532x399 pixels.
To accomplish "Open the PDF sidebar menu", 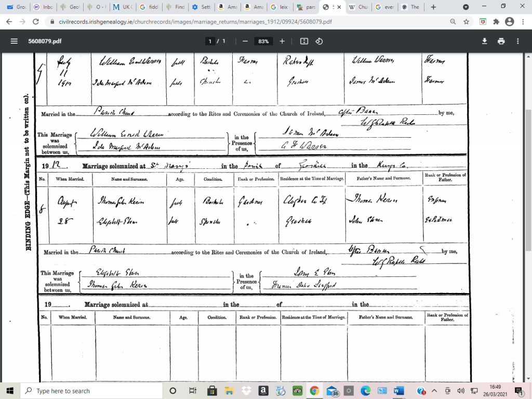I will [14, 41].
